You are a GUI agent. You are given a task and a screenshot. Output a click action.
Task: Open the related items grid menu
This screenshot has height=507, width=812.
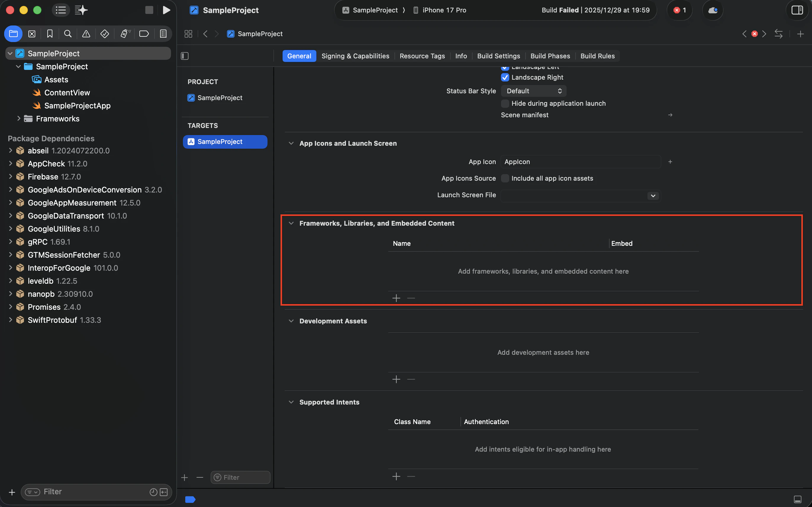(x=188, y=34)
